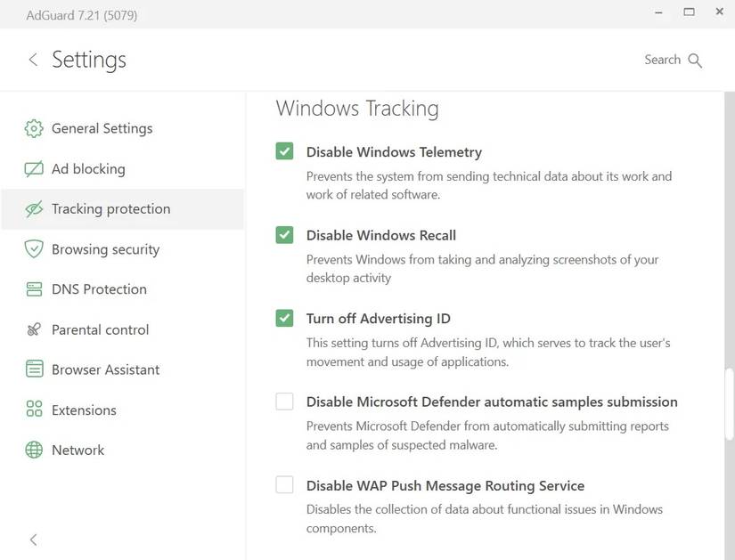Click the General Settings gear icon
735x560 pixels.
pyautogui.click(x=33, y=128)
